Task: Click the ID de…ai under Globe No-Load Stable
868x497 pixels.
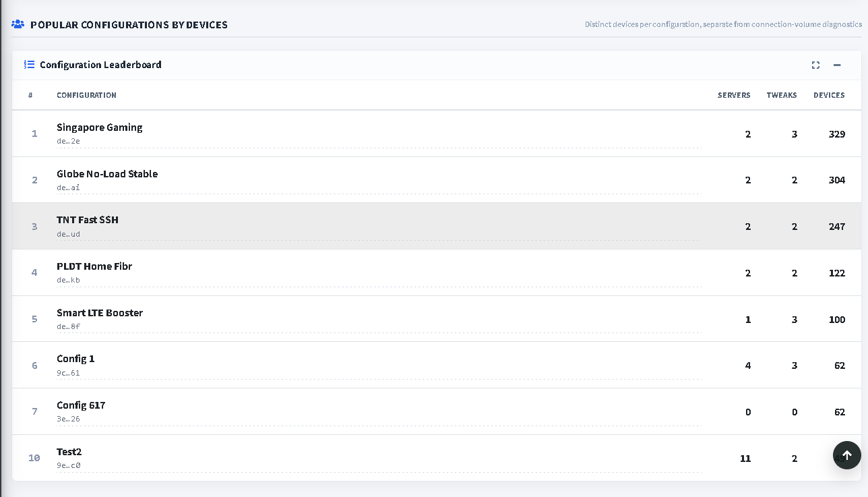Action: coord(68,187)
